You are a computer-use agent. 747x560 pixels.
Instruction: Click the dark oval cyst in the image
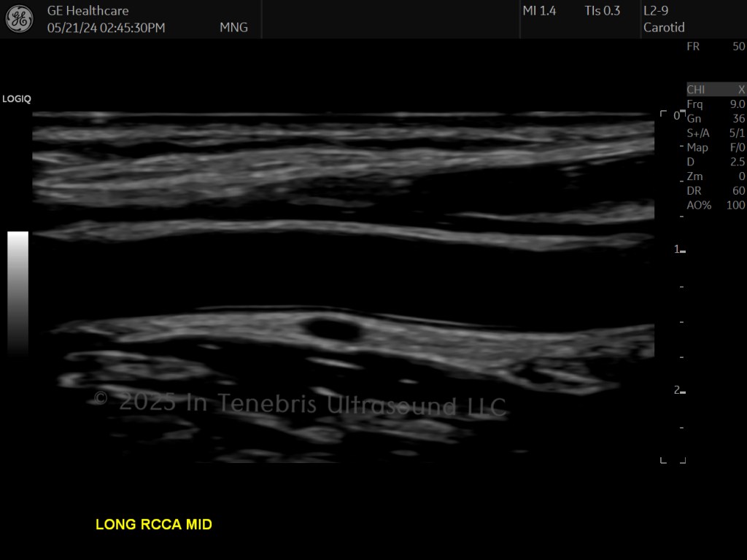[332, 329]
